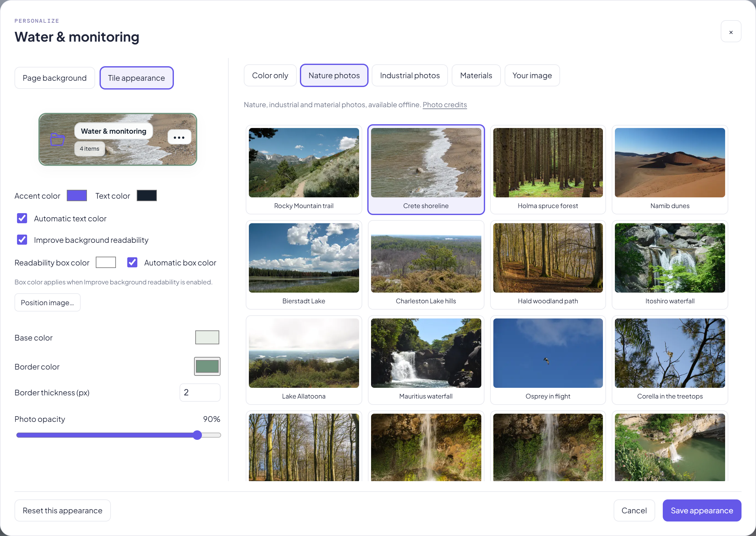756x536 pixels.
Task: Click the Position image... button
Action: coord(48,302)
